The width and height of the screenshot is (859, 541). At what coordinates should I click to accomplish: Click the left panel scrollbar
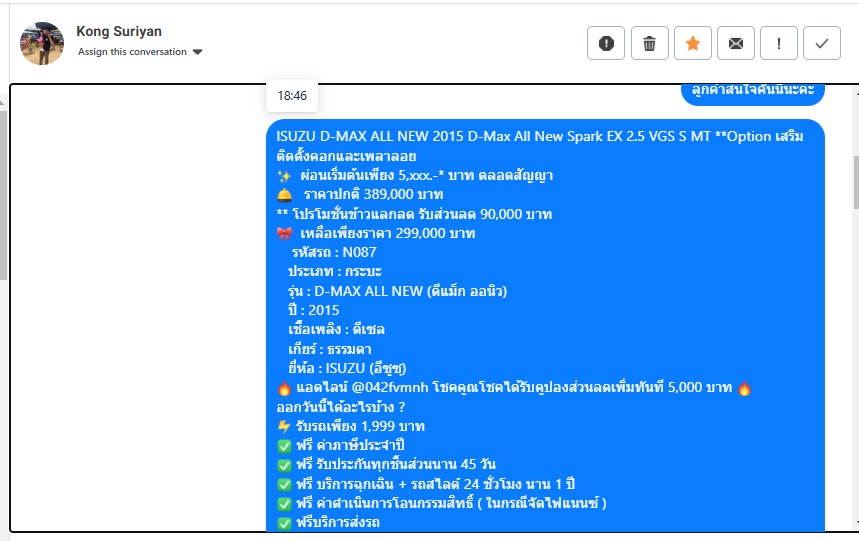[3, 194]
